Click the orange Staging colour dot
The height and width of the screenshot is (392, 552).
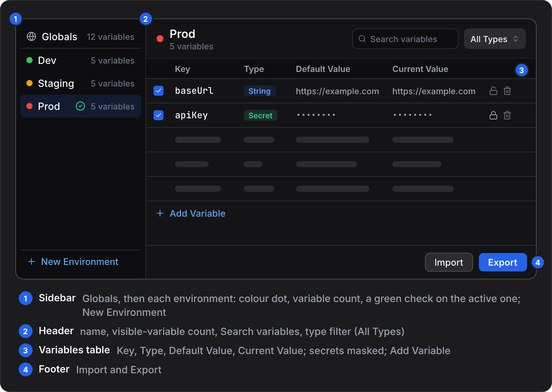pos(29,83)
